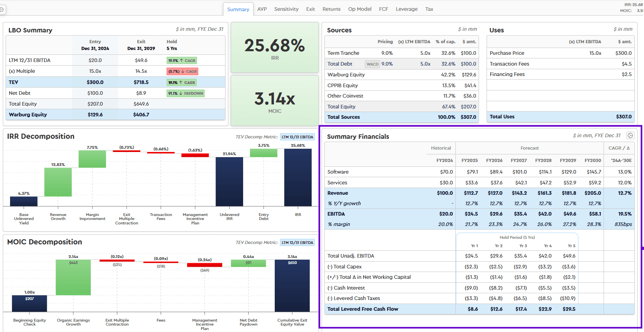Screen dimensions: 644x332
Task: Open the Op Model tab
Action: pyautogui.click(x=359, y=9)
